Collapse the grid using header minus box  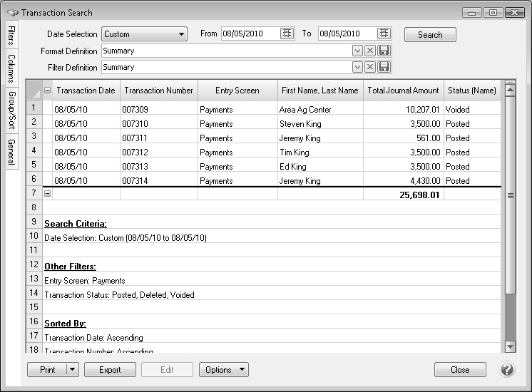(48, 91)
